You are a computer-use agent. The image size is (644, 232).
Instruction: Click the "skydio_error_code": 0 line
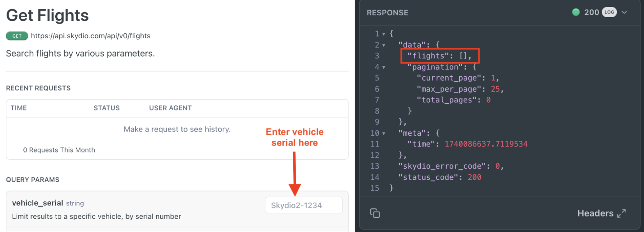(451, 166)
